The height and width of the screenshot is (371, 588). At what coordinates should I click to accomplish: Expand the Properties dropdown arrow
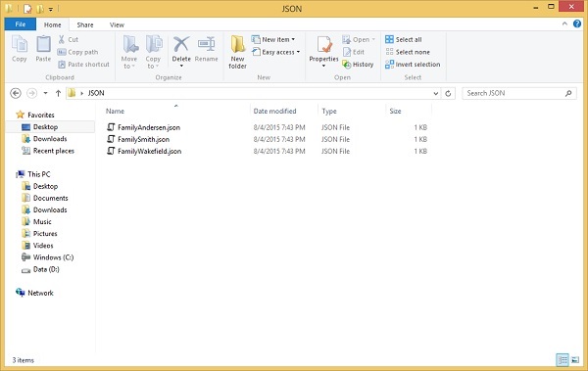click(x=323, y=66)
